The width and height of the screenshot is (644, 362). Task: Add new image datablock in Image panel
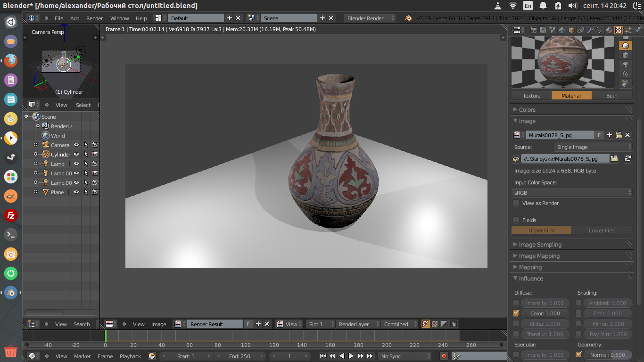tap(610, 135)
